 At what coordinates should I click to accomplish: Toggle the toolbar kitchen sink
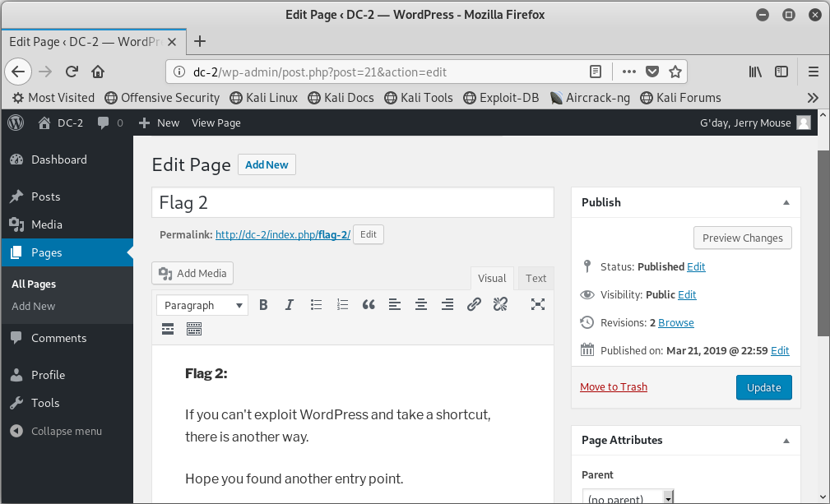coord(194,330)
